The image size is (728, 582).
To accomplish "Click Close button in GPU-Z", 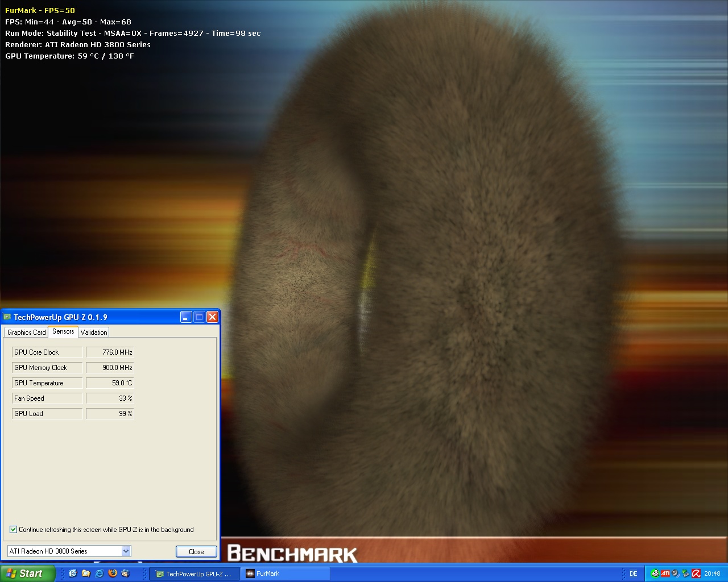I will coord(196,551).
